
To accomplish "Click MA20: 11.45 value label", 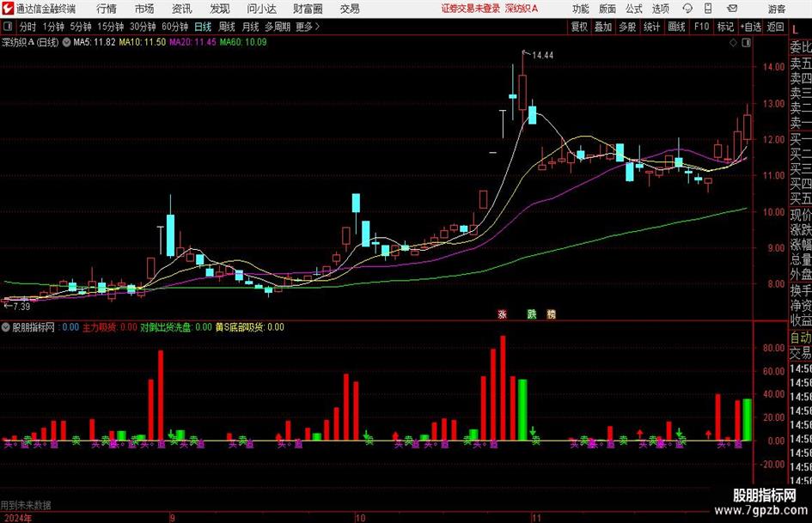I will point(192,42).
